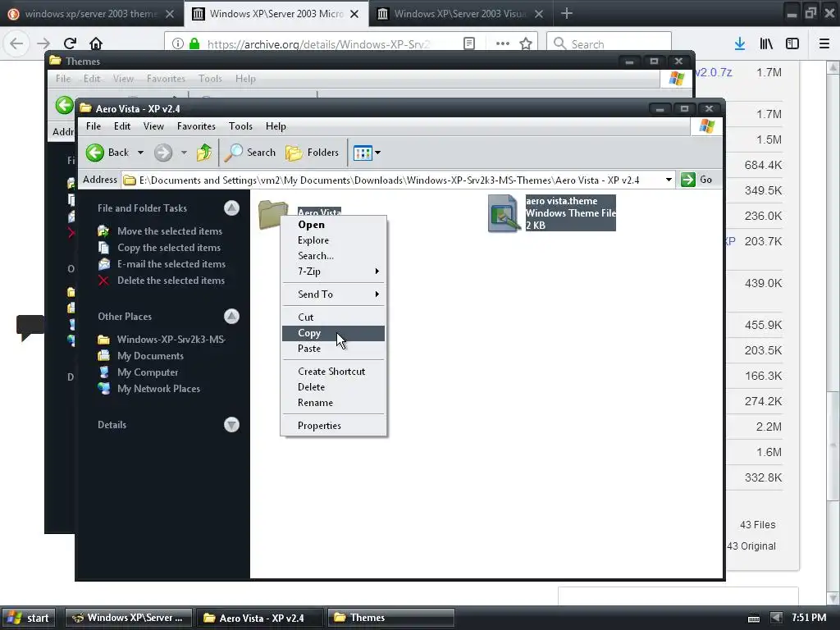Image resolution: width=840 pixels, height=630 pixels.
Task: Click the green Back arrow in Aero Vista window
Action: pyautogui.click(x=95, y=153)
